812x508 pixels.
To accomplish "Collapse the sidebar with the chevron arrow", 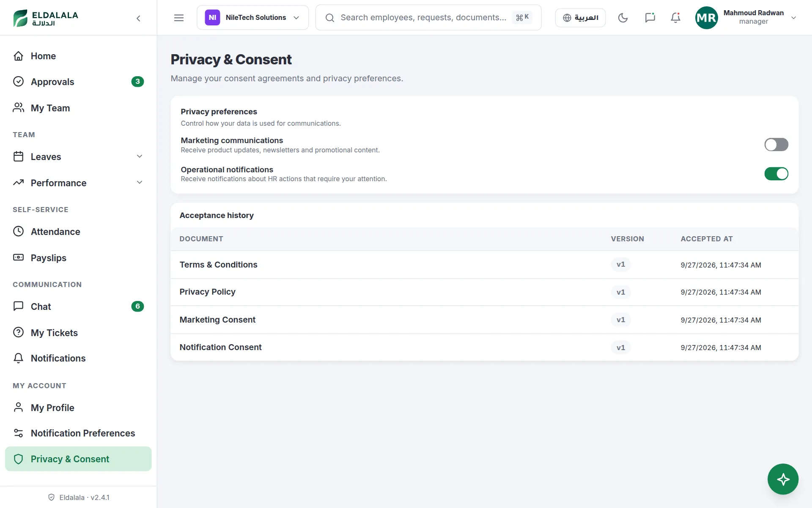I will point(138,18).
